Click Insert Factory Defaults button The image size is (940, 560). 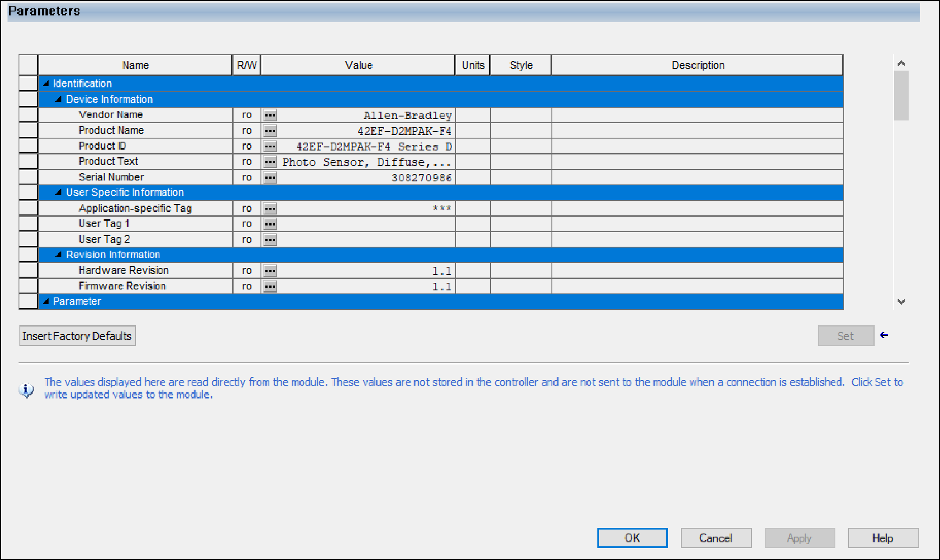(77, 336)
